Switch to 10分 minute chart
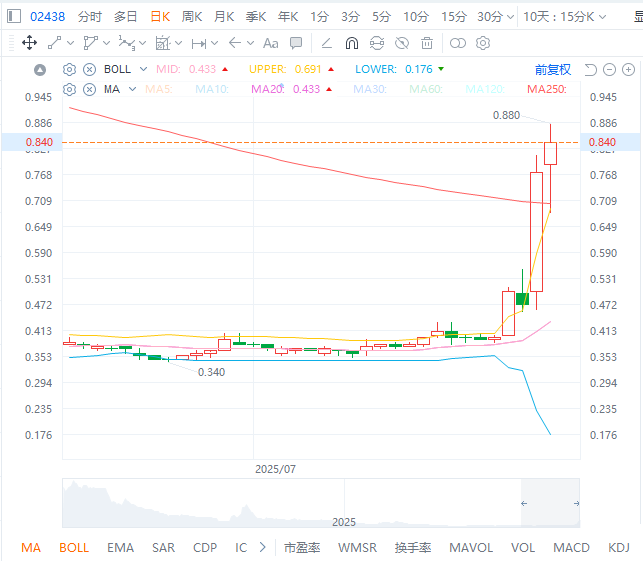 [416, 16]
